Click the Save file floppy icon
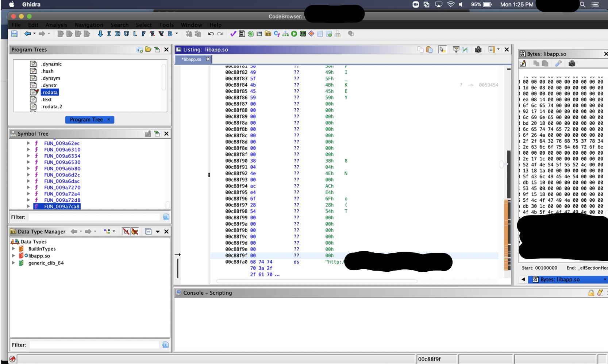 coord(14,34)
